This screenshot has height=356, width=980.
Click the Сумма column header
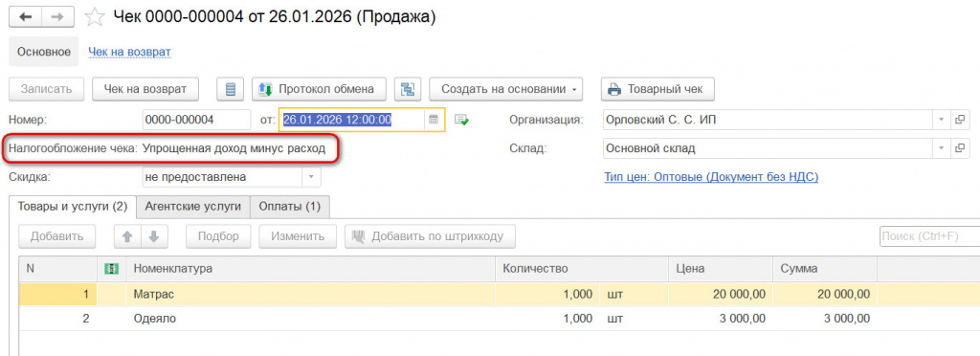(x=824, y=269)
